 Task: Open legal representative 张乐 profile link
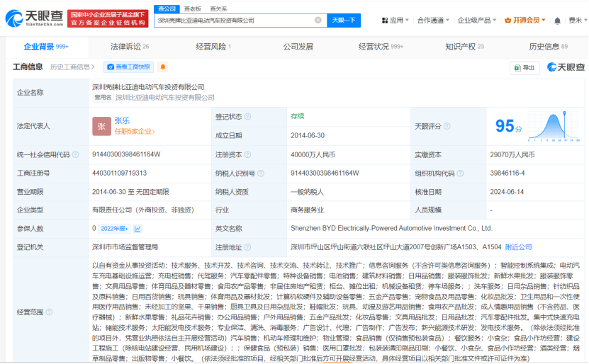tap(122, 120)
